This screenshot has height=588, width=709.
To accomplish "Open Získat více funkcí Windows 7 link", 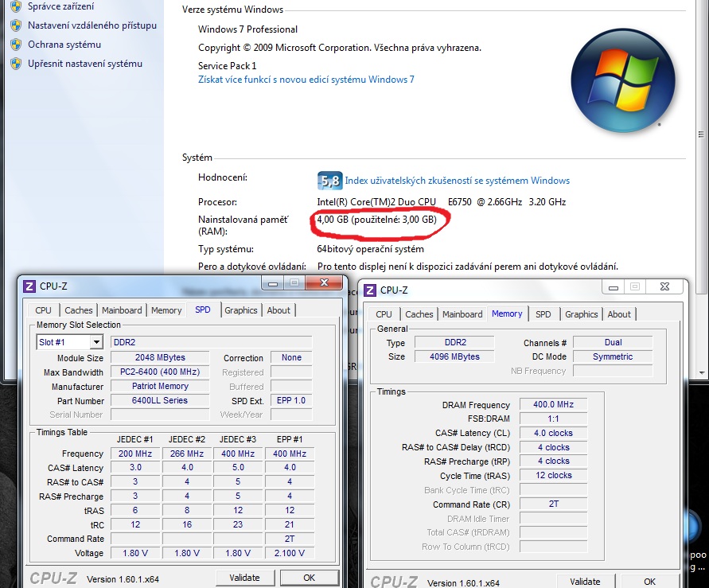I will coord(306,80).
